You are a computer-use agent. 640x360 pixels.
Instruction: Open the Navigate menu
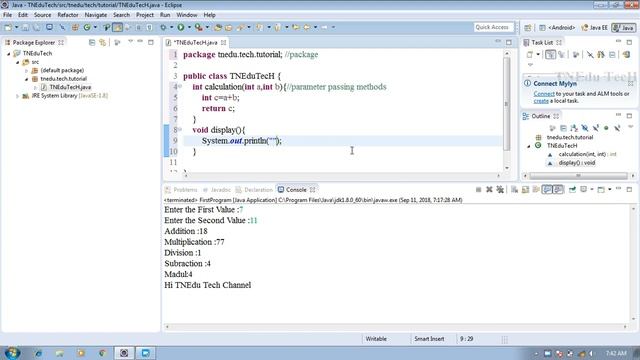(x=96, y=15)
